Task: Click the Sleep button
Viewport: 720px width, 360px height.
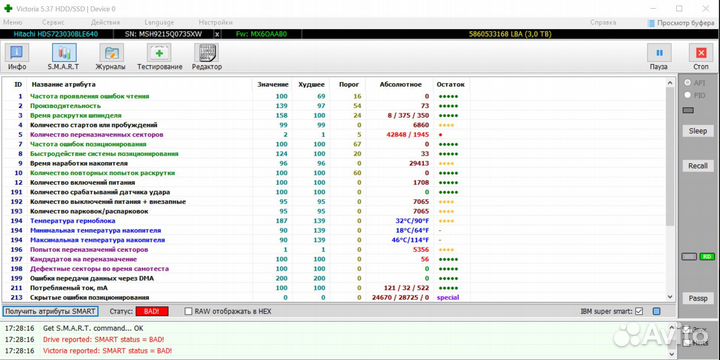Action: tap(698, 131)
